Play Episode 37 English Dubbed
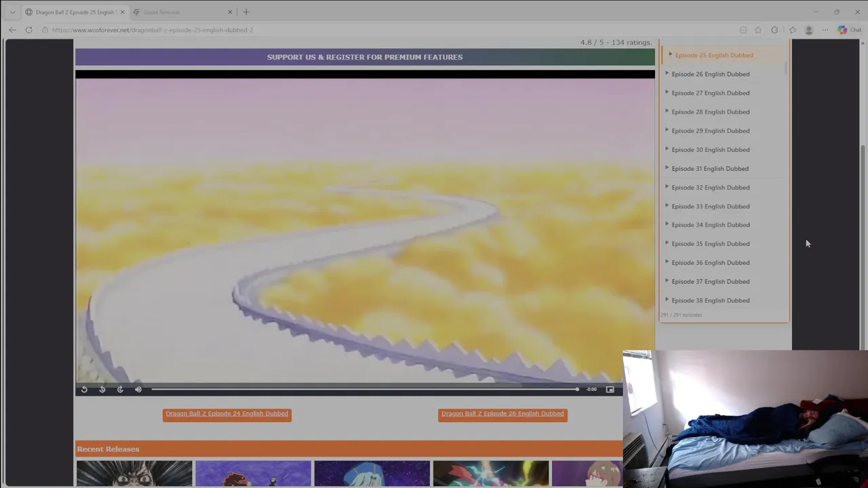This screenshot has height=488, width=868. [711, 281]
